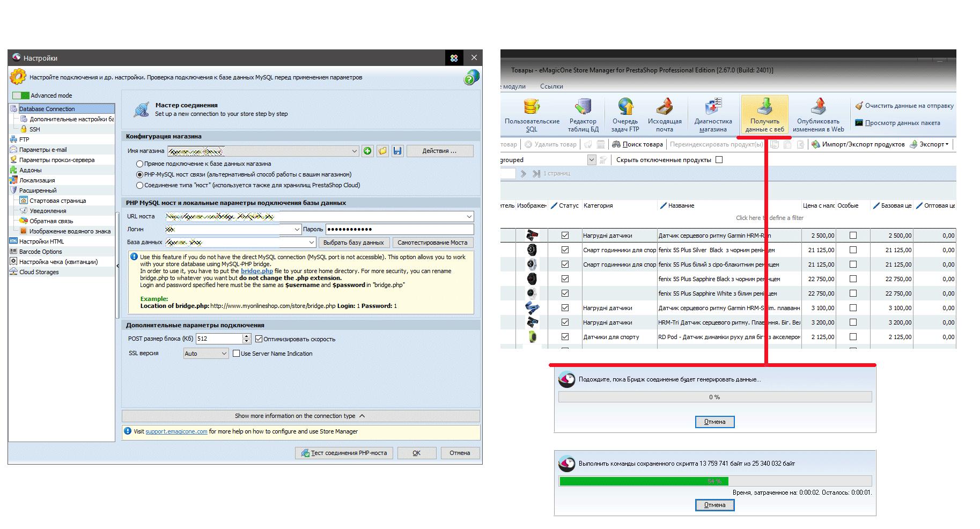The height and width of the screenshot is (529, 980).
Task: Go to the last page arrow icon
Action: (536, 174)
